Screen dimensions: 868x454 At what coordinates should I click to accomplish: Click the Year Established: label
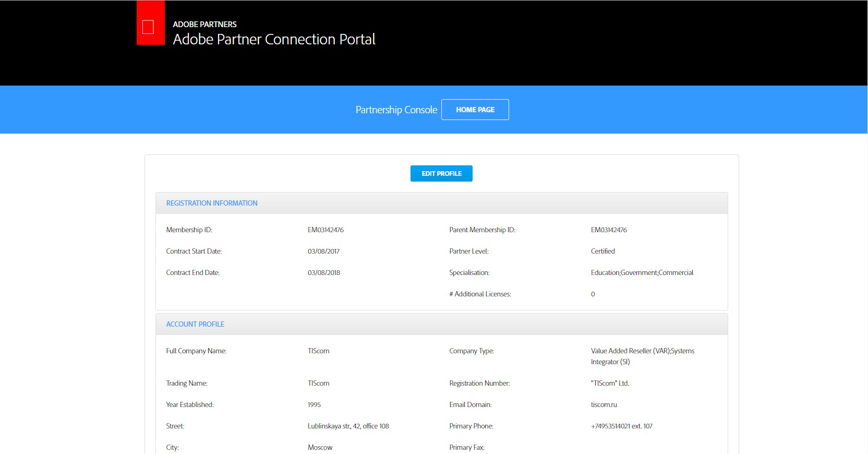(190, 404)
